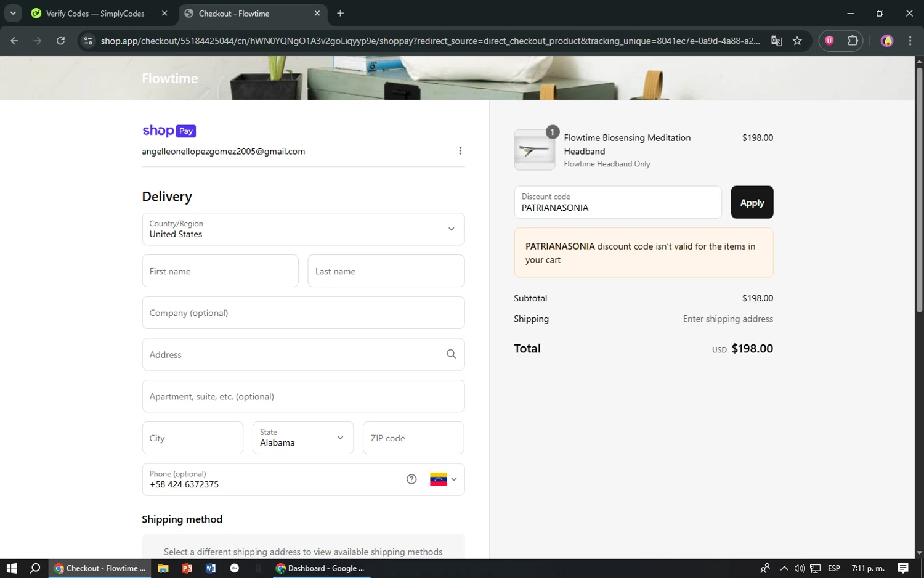This screenshot has height=578, width=924.
Task: Reload the checkout page
Action: pyautogui.click(x=60, y=41)
